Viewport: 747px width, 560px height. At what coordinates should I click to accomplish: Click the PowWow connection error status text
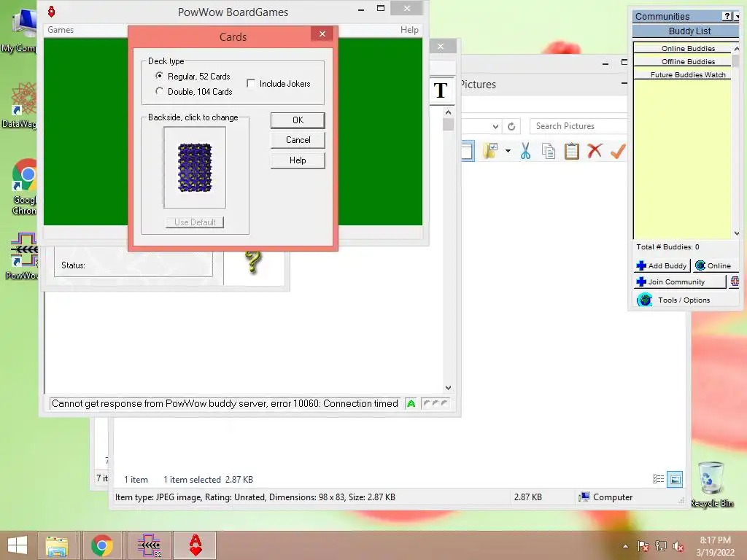click(225, 403)
